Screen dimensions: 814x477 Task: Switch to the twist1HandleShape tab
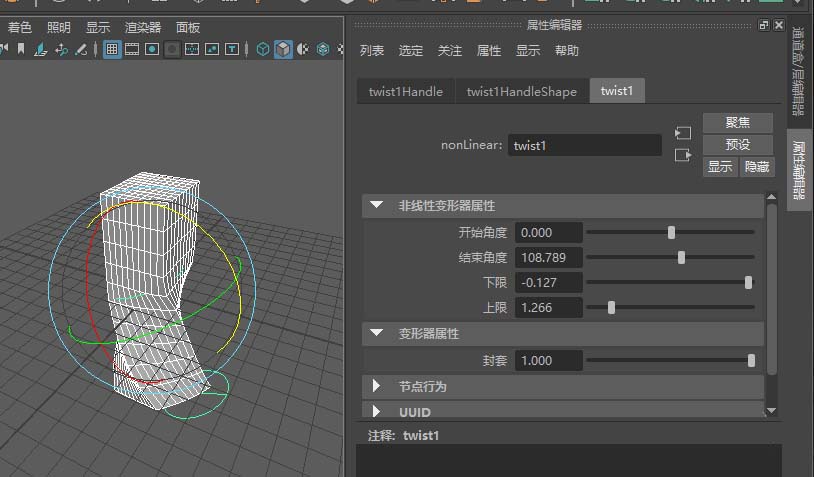pyautogui.click(x=522, y=91)
